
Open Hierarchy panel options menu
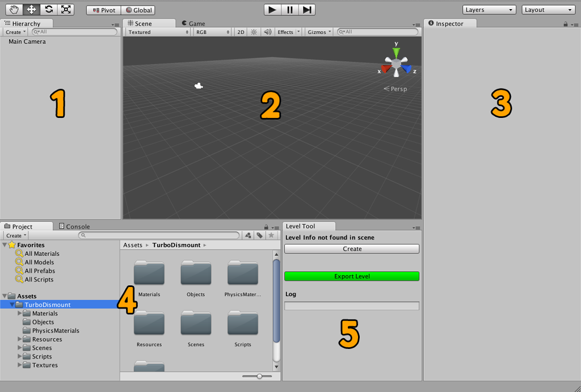click(x=115, y=25)
